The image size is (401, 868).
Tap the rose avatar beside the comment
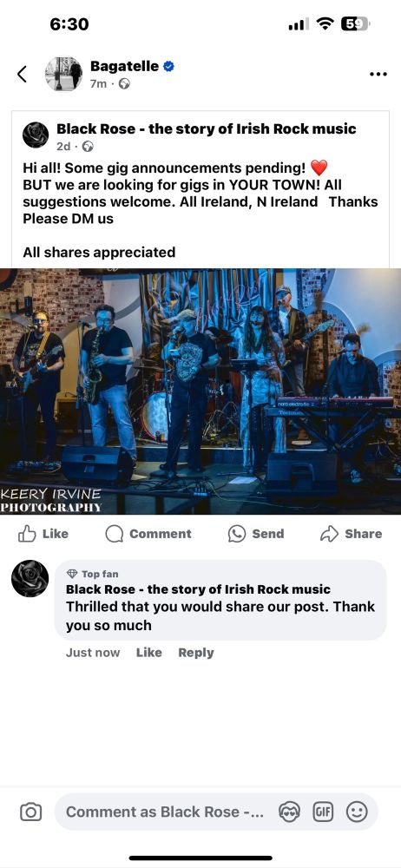(x=30, y=578)
